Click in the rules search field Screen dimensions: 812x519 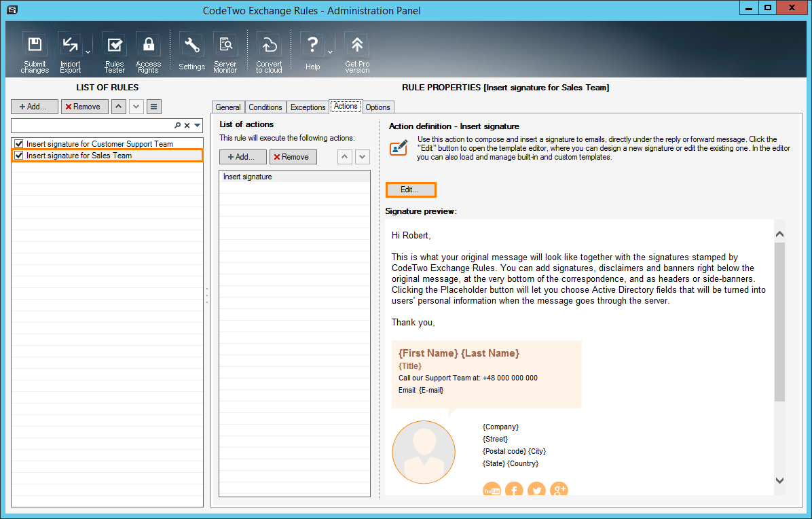point(92,126)
